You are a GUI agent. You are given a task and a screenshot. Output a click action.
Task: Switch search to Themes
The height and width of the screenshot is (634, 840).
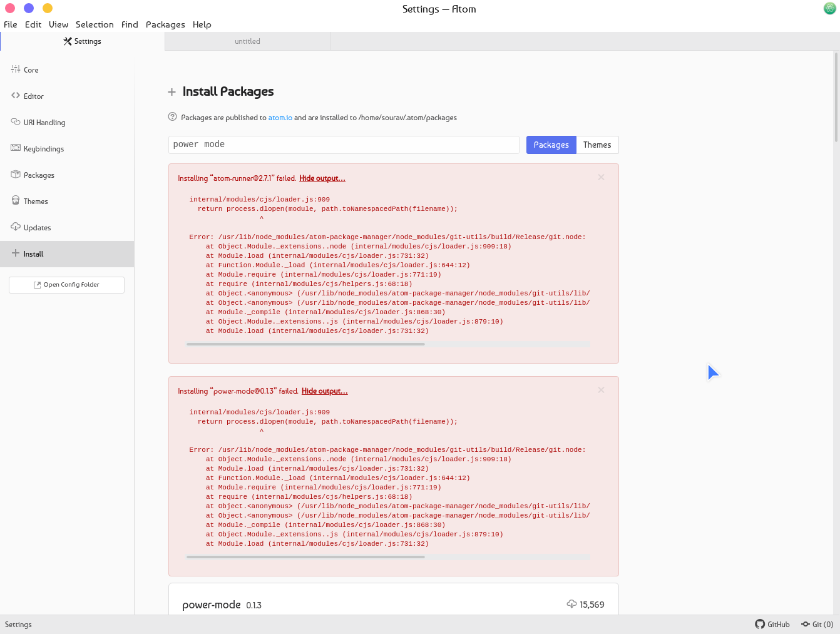[597, 145]
